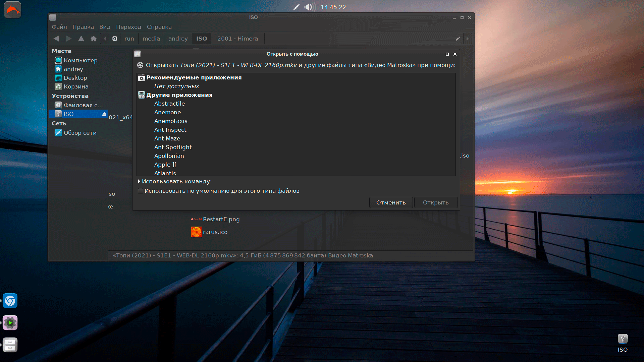Click the 'media' path segment
This screenshot has height=362, width=644.
coord(151,39)
